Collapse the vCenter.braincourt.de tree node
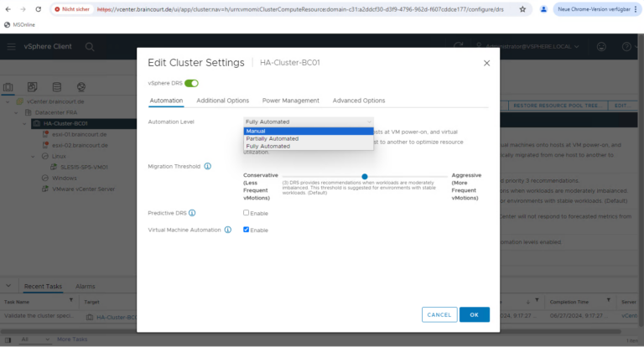Screen dimensions: 644x347 point(8,101)
